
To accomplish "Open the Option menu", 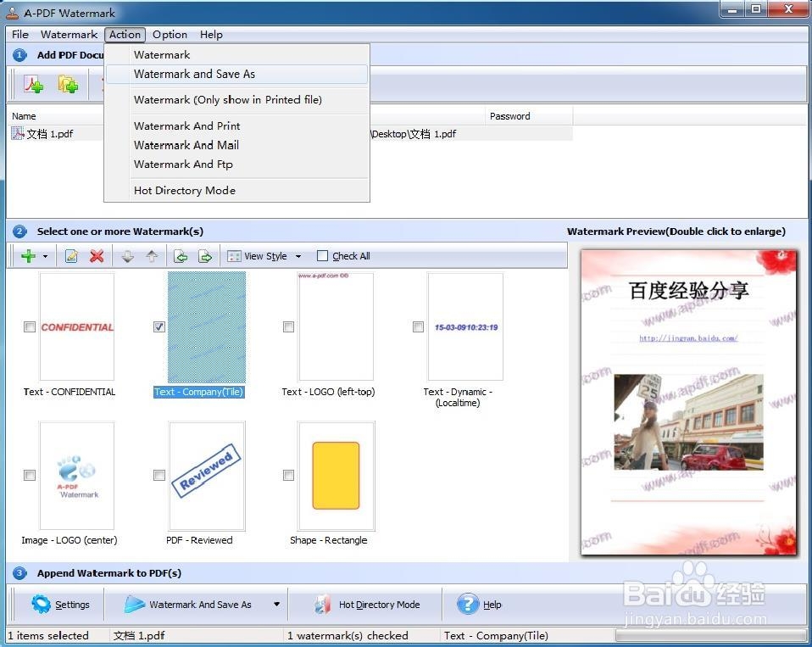I will click(x=170, y=35).
